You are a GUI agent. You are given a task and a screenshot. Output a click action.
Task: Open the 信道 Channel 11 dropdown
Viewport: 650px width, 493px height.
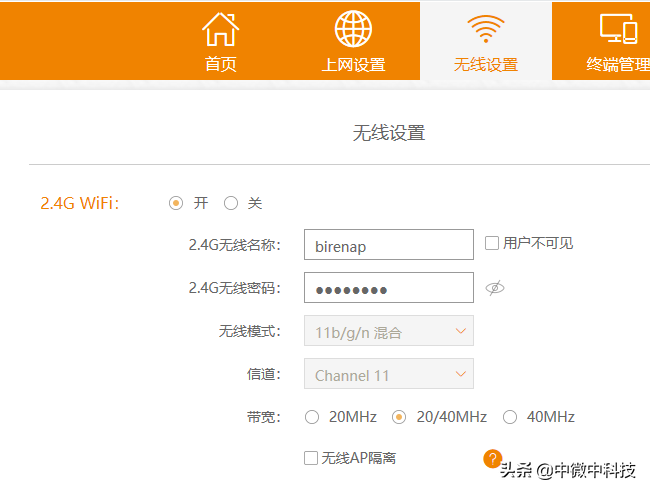(389, 374)
